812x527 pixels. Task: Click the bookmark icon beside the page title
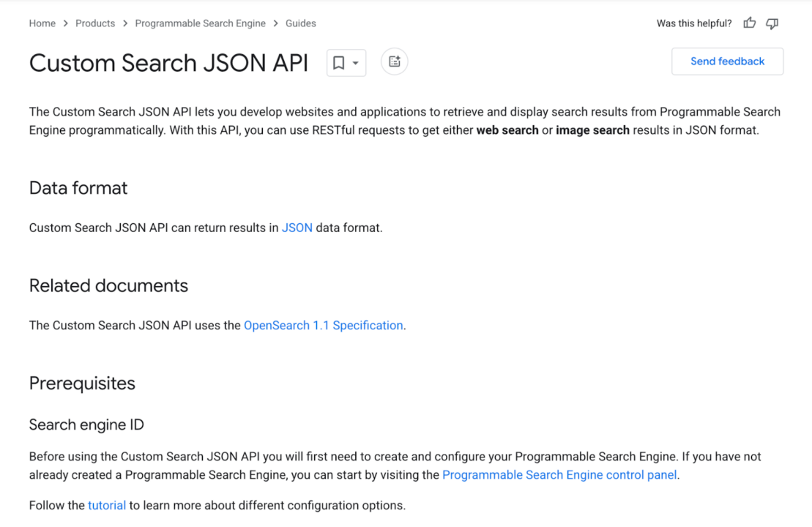click(x=338, y=63)
